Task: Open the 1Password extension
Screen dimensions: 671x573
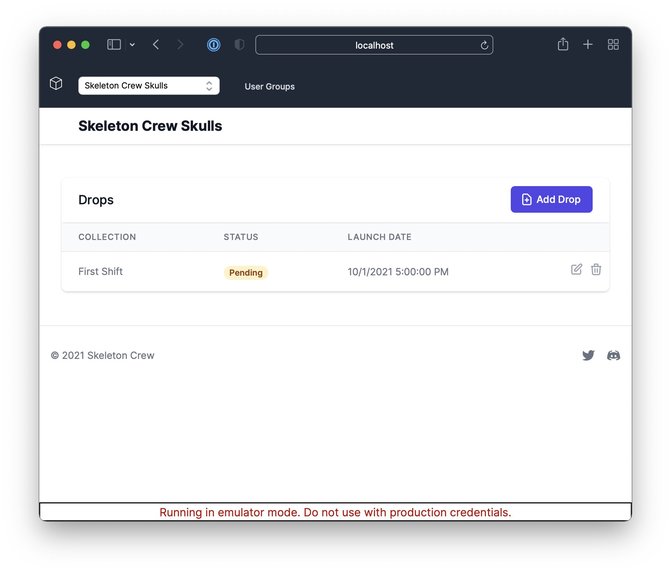Action: coord(214,45)
